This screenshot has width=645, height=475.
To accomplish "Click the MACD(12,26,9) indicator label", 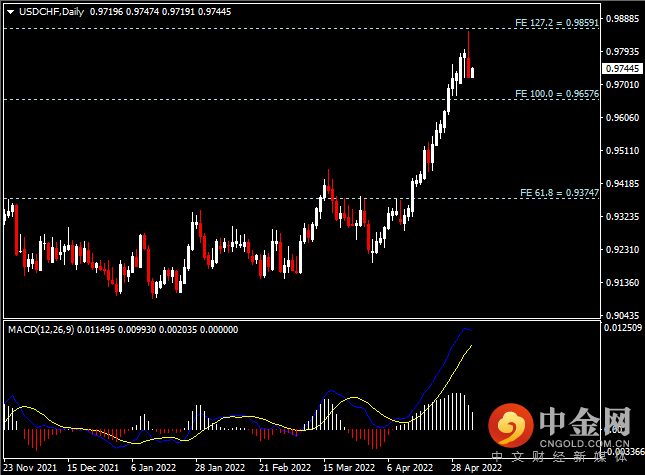I will coord(41,329).
